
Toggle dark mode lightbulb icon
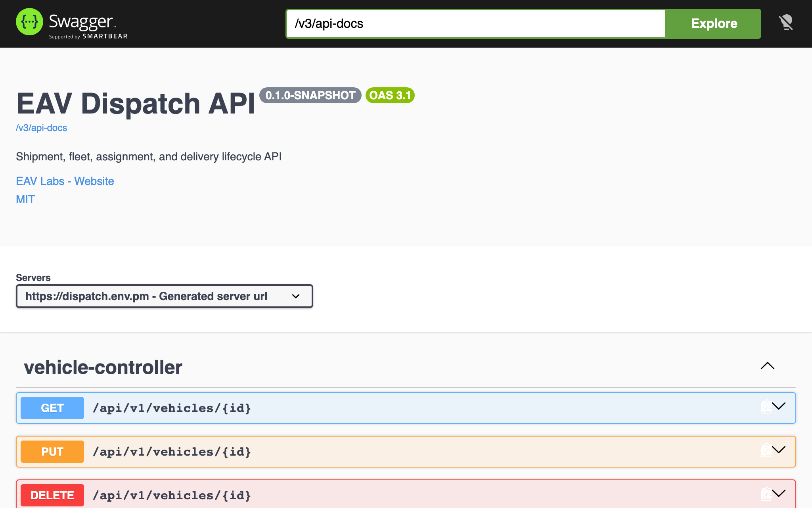click(786, 23)
